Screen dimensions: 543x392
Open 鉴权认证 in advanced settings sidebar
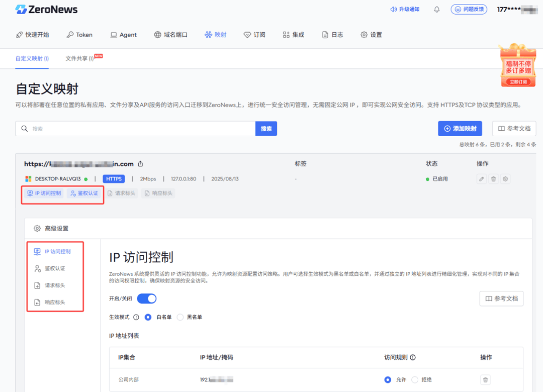coord(54,268)
